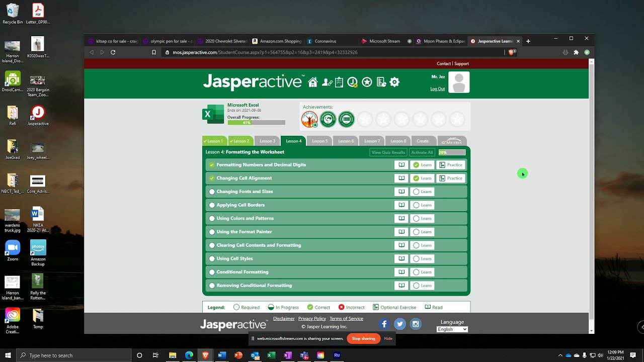Open reading for Clearing Cell Contents and Formatting
This screenshot has height=362, width=644.
(x=401, y=245)
